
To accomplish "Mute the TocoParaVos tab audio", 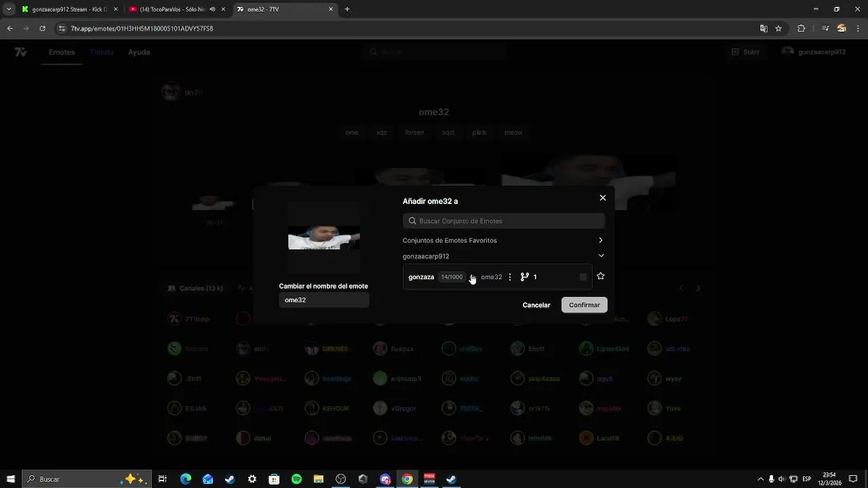I will click(x=212, y=9).
